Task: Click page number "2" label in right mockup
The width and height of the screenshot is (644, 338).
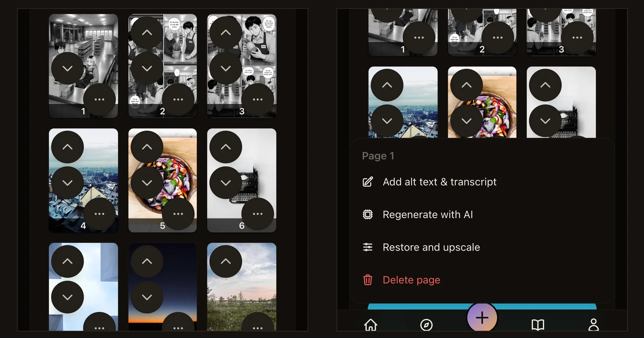Action: pyautogui.click(x=482, y=49)
